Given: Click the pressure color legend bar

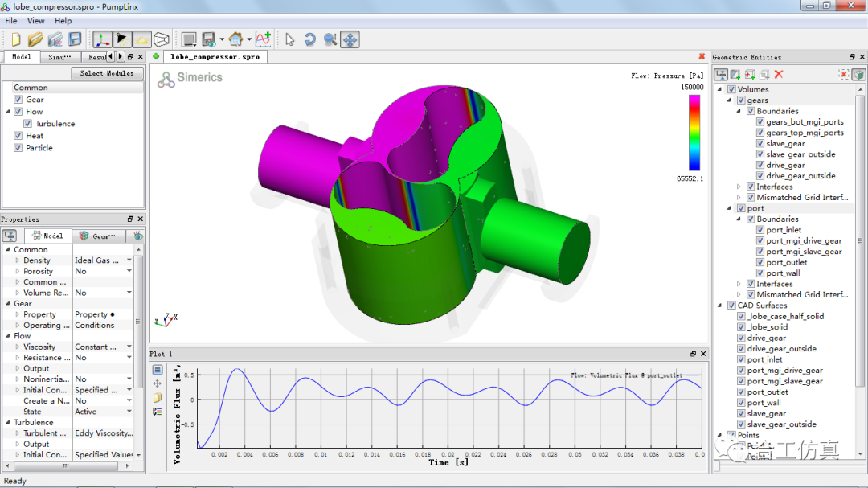Looking at the screenshot, I should point(694,133).
